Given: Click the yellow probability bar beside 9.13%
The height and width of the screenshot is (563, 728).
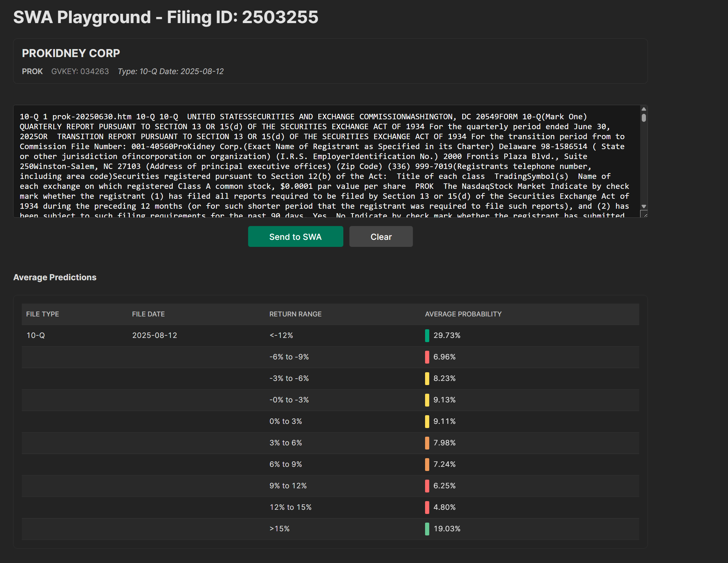Looking at the screenshot, I should (x=427, y=400).
